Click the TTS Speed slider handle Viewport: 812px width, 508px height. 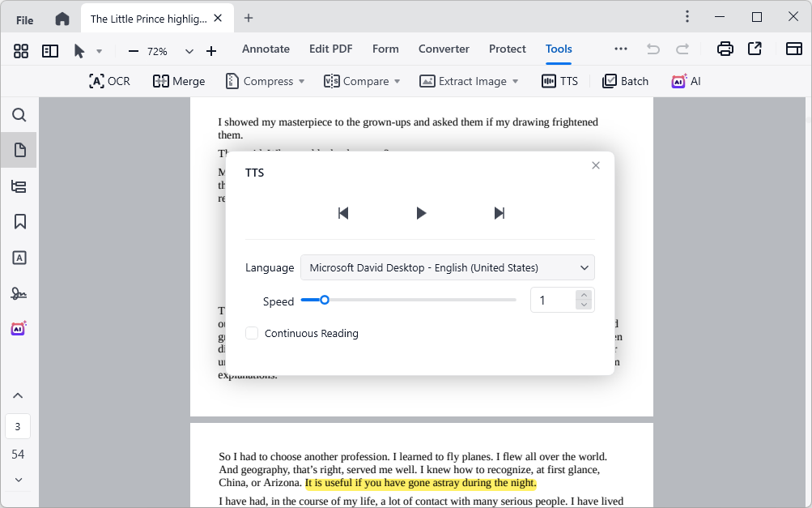pos(324,300)
